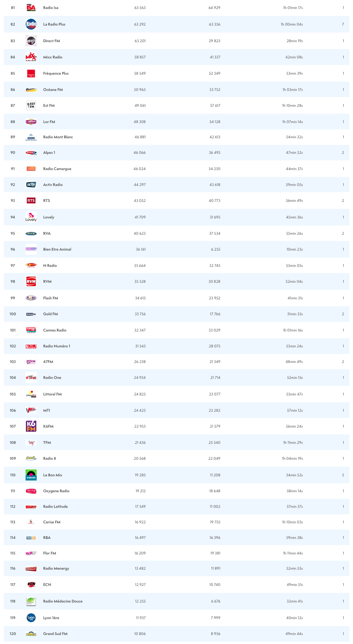
Task: Open the Oxygene Radio station name
Action: click(x=56, y=491)
